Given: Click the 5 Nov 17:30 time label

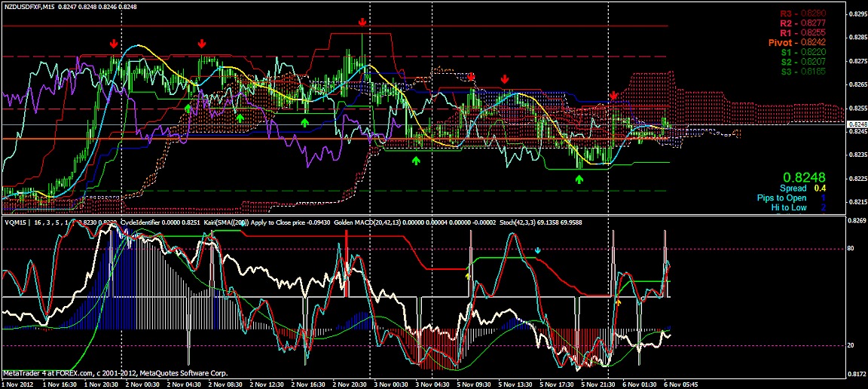Looking at the screenshot, I should pos(558,384).
